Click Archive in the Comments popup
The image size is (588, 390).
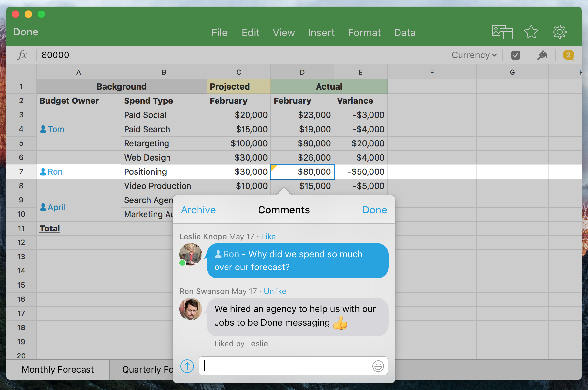[x=198, y=210]
